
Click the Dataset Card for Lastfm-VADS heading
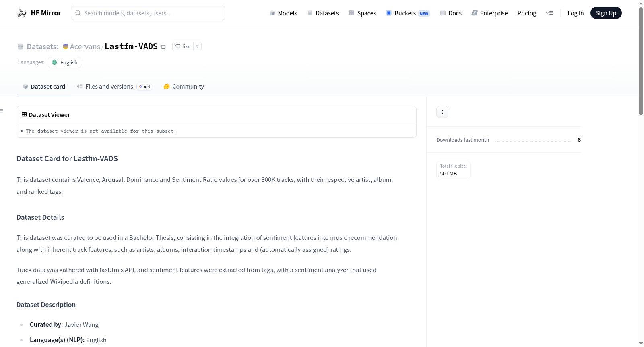(x=67, y=159)
